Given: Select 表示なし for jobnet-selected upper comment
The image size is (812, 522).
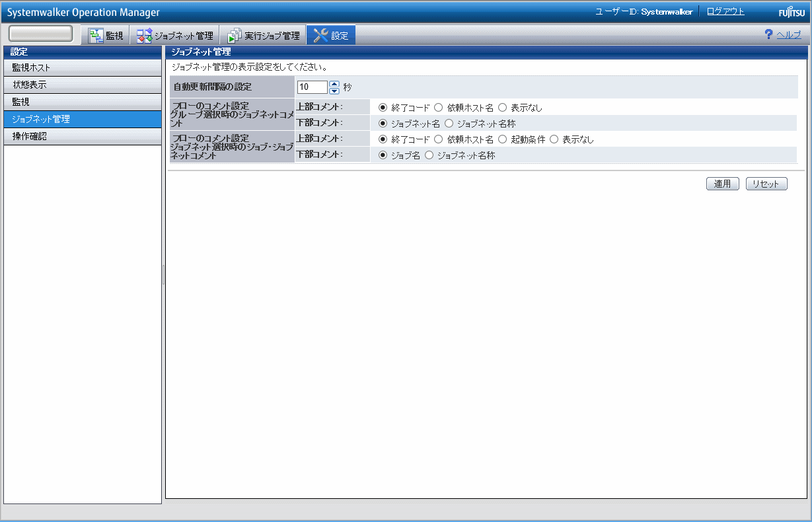Looking at the screenshot, I should click(554, 139).
